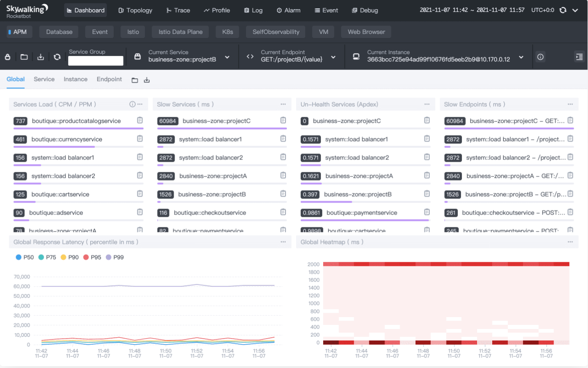Click the refresh icon beside Service Group
Screen dimensions: 588x368
pos(57,57)
